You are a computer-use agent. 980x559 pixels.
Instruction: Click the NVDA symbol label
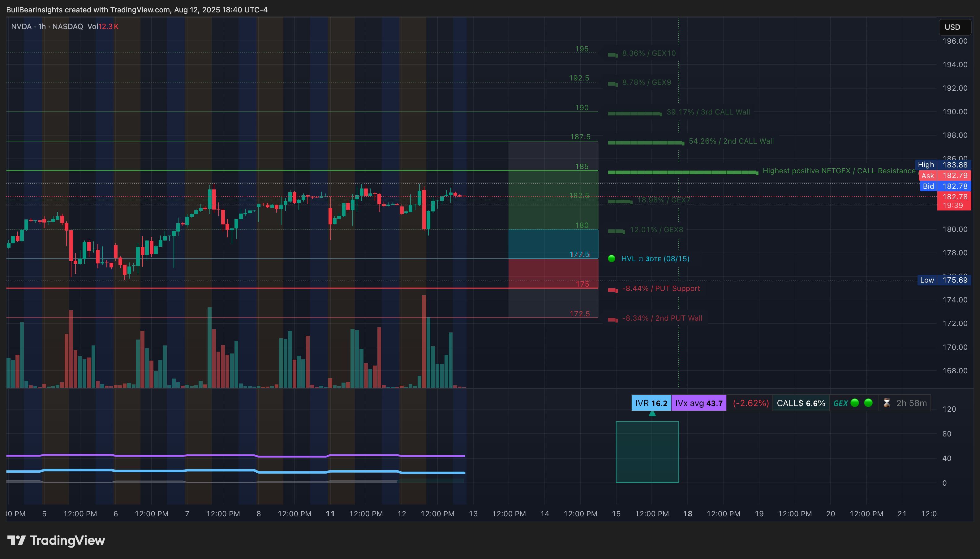[x=21, y=27]
